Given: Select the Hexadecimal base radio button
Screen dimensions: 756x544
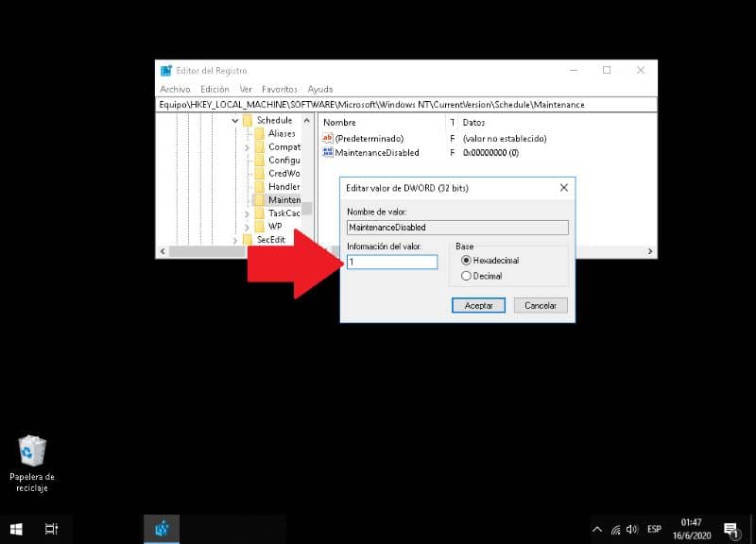Looking at the screenshot, I should click(466, 261).
